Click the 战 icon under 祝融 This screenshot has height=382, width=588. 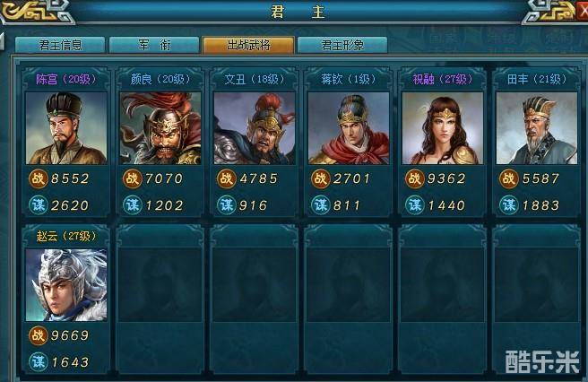point(414,178)
